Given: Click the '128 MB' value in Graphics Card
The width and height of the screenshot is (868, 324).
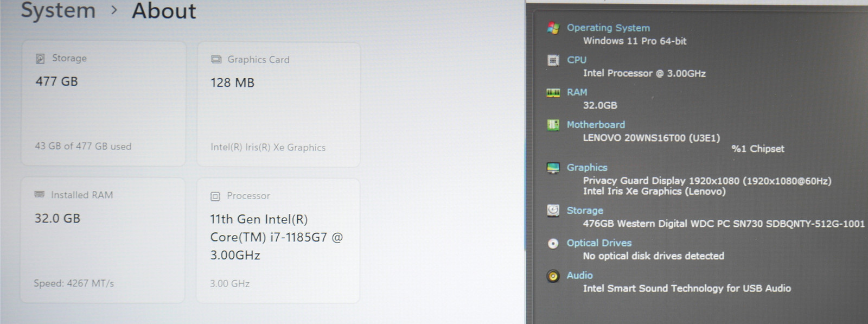Looking at the screenshot, I should 232,83.
